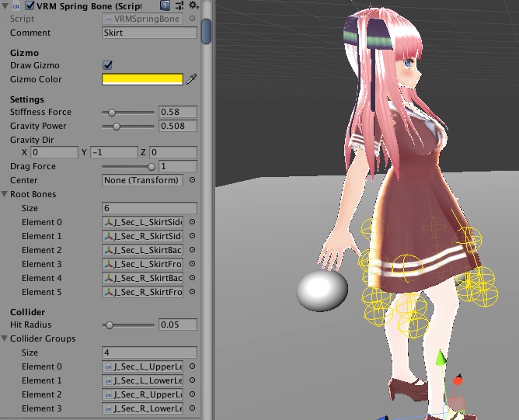Image resolution: width=519 pixels, height=420 pixels.
Task: Open the component presets slider icon
Action: [x=179, y=5]
